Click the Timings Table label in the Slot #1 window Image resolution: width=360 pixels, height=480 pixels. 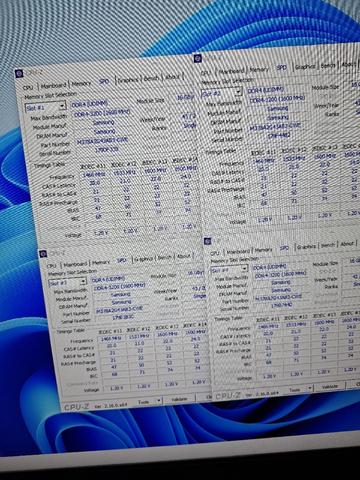point(50,165)
